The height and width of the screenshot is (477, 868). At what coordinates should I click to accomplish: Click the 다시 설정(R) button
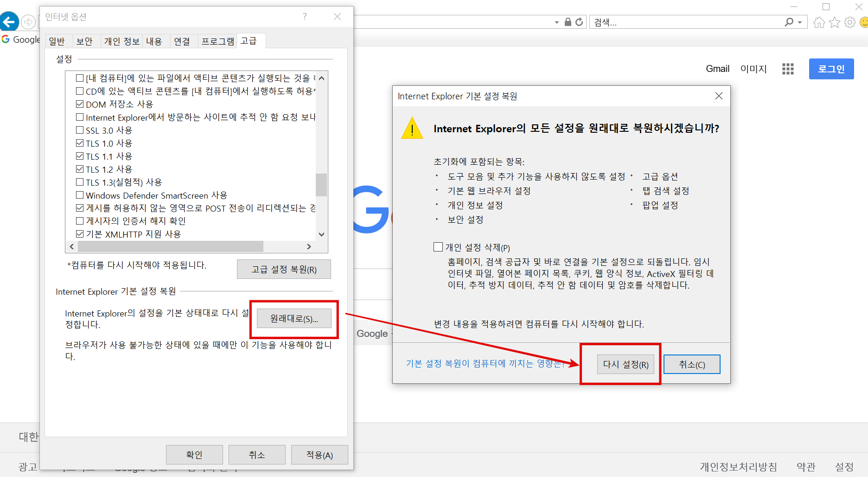(625, 364)
